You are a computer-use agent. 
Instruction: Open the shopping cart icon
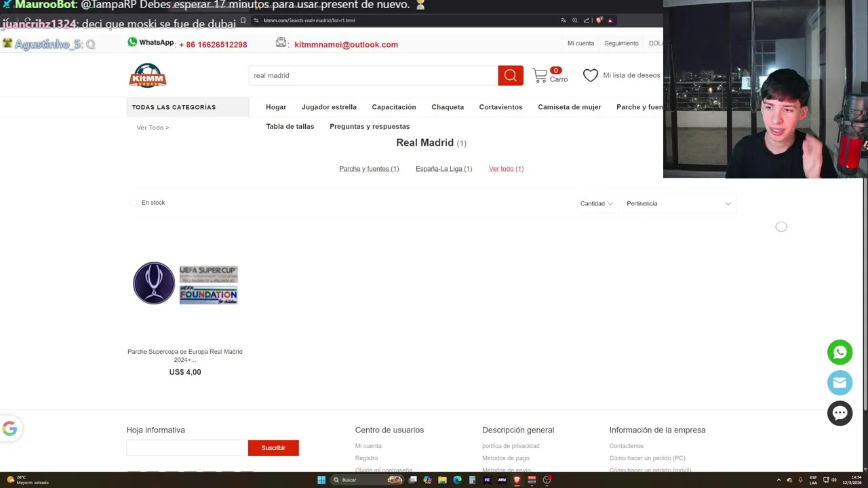[x=540, y=76]
